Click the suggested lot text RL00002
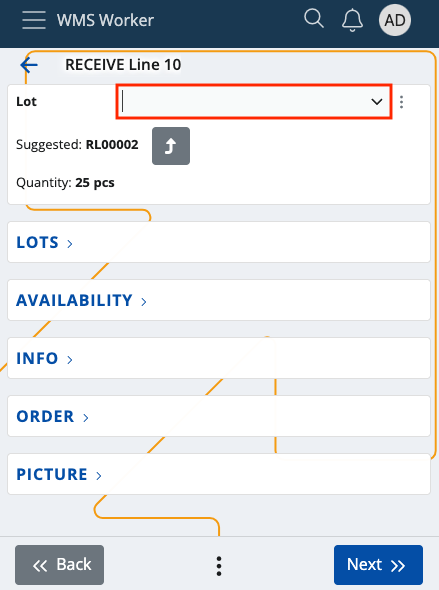This screenshot has height=590, width=439. (112, 144)
